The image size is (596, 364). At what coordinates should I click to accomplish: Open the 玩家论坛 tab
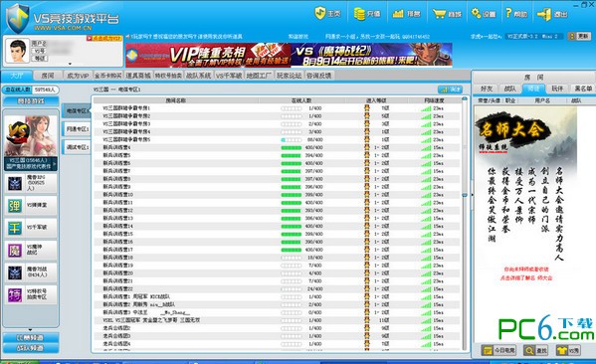(x=289, y=76)
